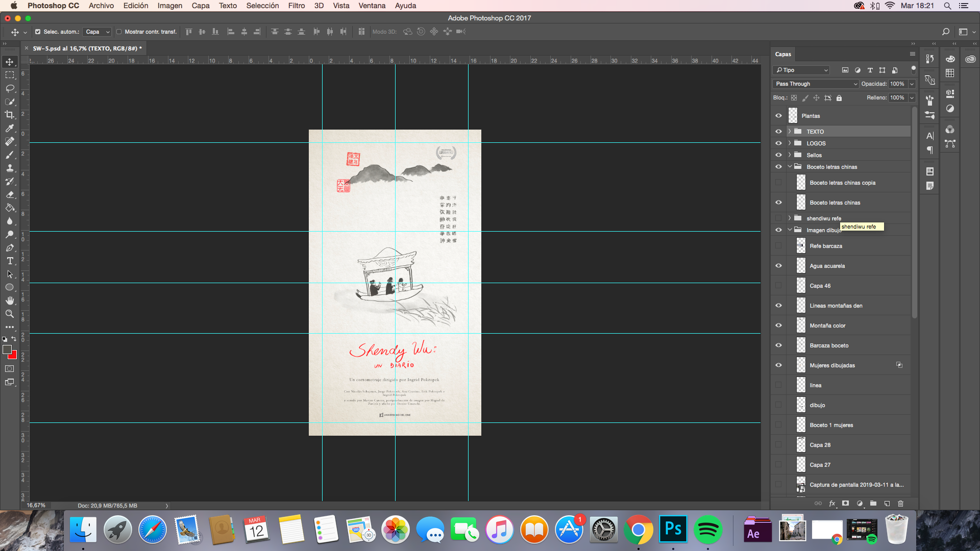Screen dimensions: 980x551
Task: Select the Quick Selection tool
Action: [x=10, y=102]
